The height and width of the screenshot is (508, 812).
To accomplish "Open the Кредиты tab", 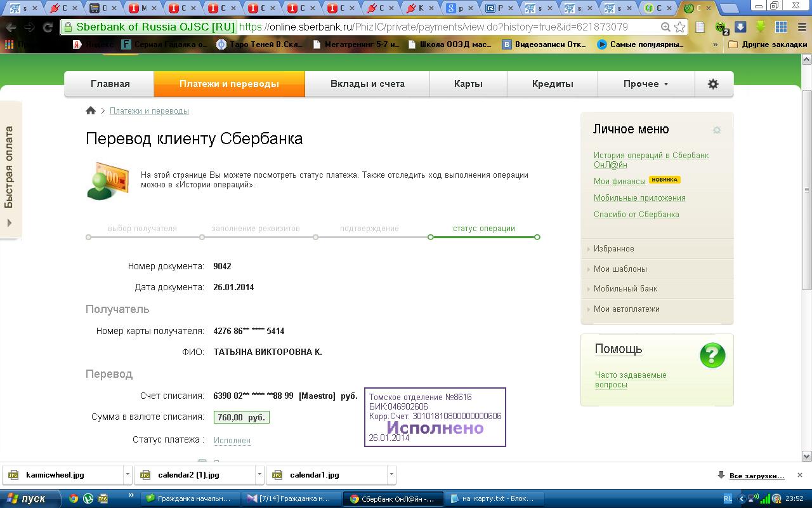I will [x=553, y=84].
